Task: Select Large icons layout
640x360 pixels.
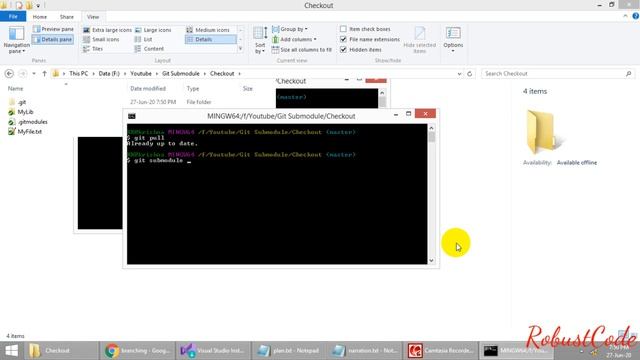Action: [153, 30]
